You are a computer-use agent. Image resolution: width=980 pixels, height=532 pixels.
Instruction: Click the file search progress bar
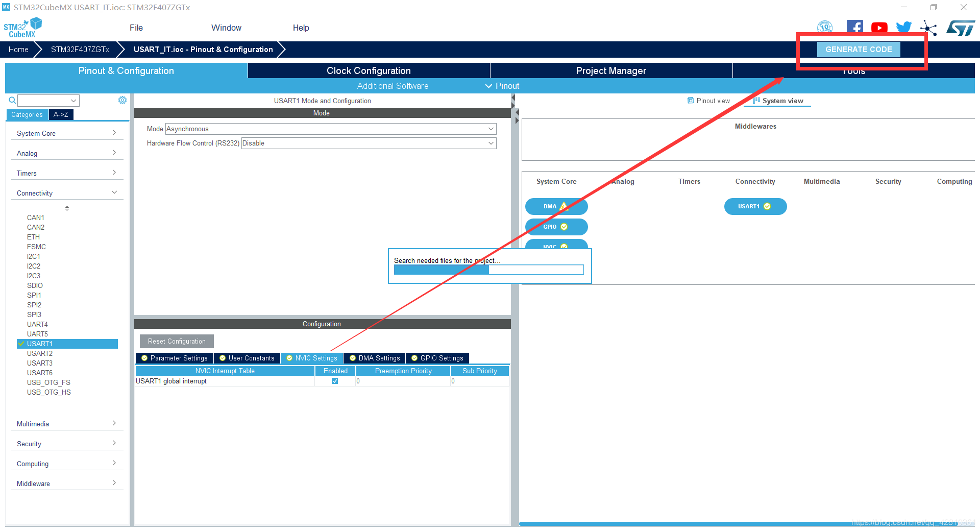click(488, 270)
